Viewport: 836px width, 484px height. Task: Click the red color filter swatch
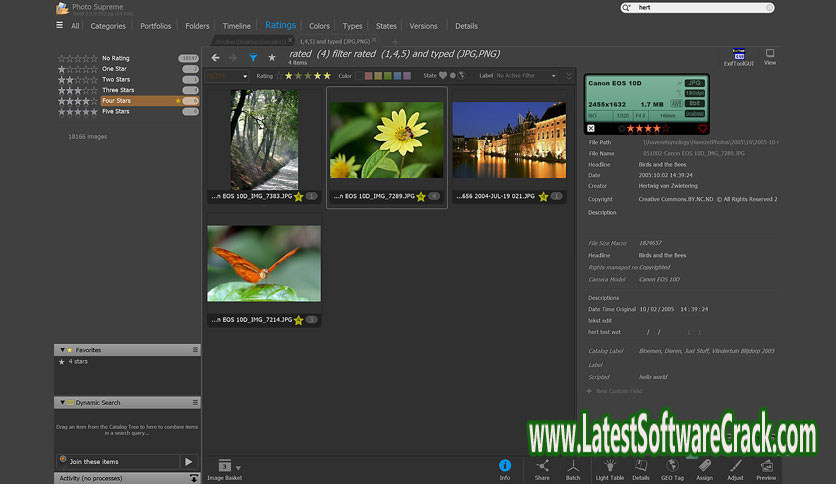tap(369, 76)
